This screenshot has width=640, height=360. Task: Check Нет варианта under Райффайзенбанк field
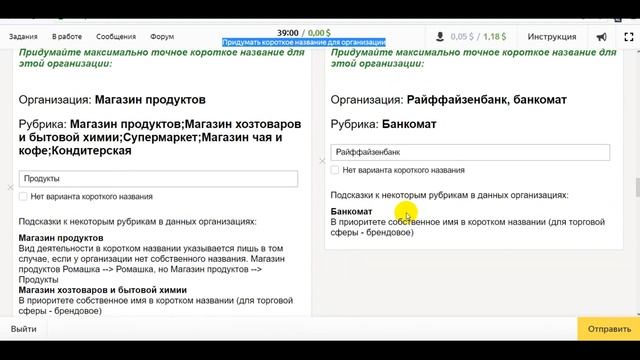point(335,170)
